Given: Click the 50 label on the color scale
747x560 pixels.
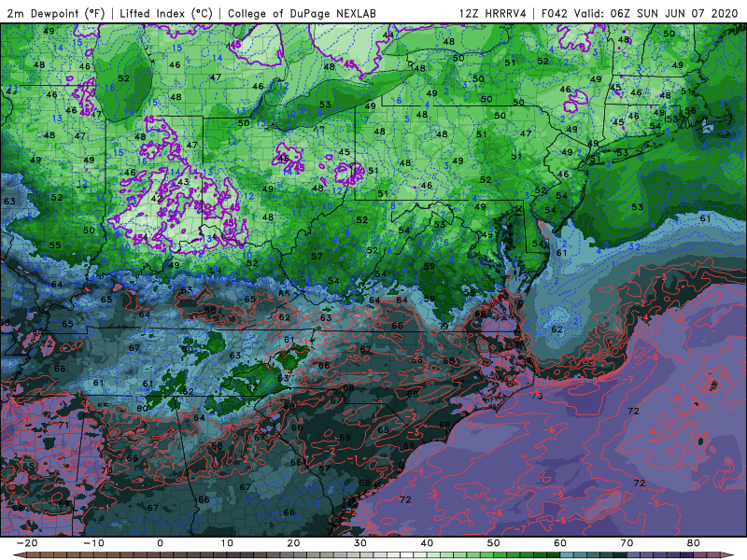Looking at the screenshot, I should pyautogui.click(x=494, y=543).
